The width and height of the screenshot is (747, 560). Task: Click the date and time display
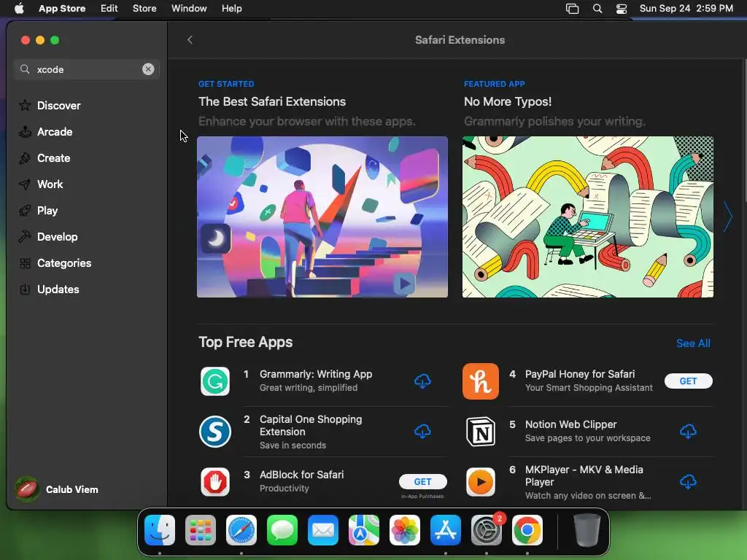click(x=686, y=9)
